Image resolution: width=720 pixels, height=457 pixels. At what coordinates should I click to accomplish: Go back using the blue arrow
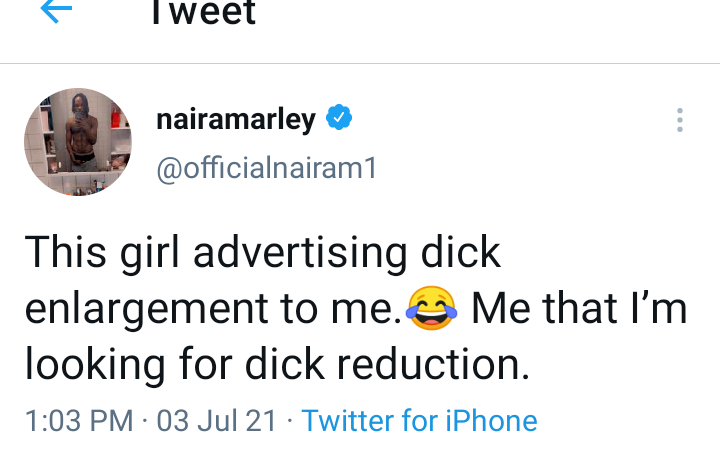[56, 12]
